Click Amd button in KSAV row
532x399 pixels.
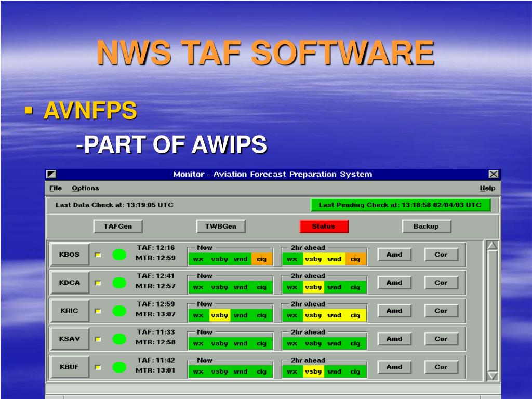pos(394,339)
